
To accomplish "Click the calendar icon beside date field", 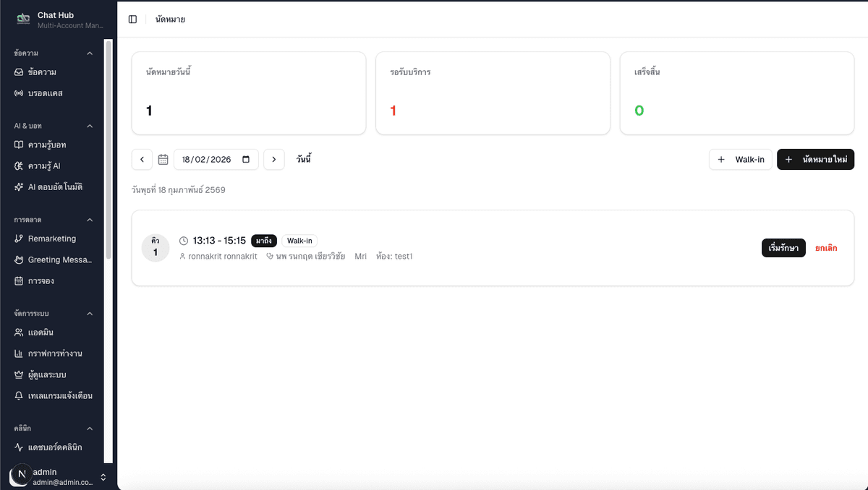I will 163,160.
